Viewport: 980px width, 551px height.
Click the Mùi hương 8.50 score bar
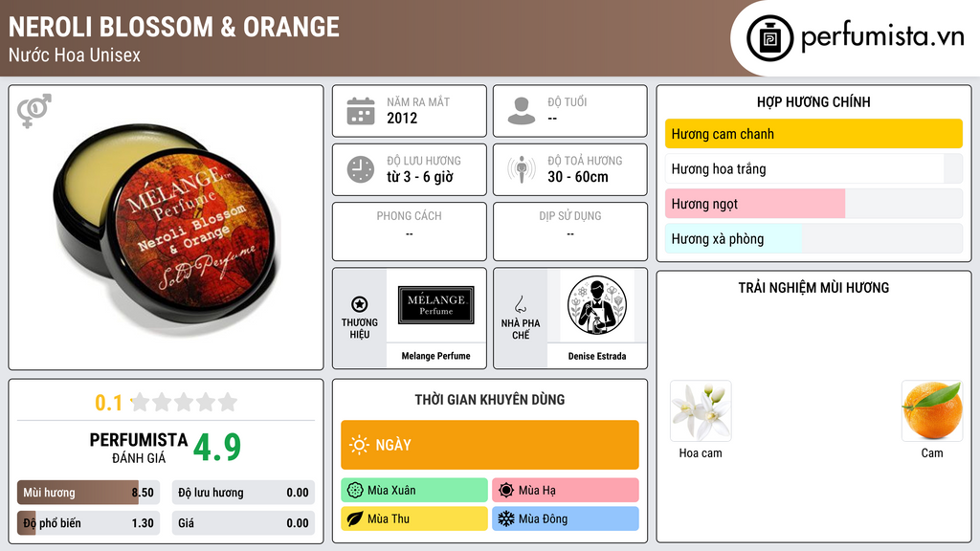[89, 493]
